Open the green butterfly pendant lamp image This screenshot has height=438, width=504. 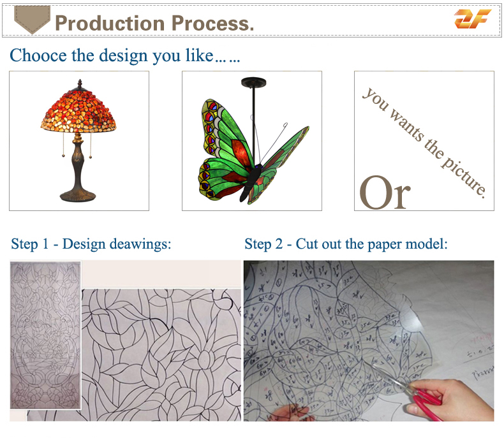pos(252,141)
